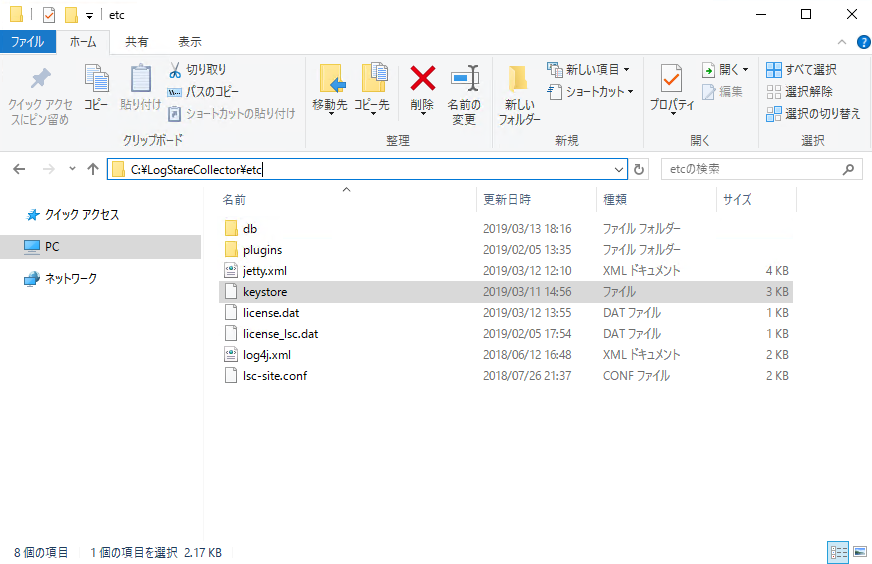
Task: Go forward in folder history
Action: (49, 169)
